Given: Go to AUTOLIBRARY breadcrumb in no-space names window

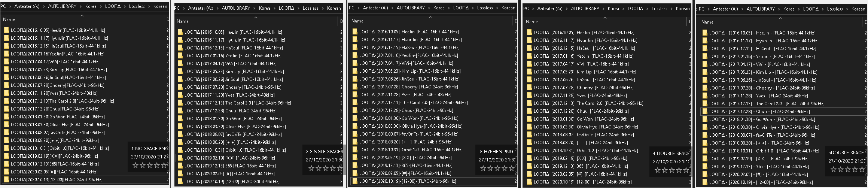Looking at the screenshot, I should point(62,6).
